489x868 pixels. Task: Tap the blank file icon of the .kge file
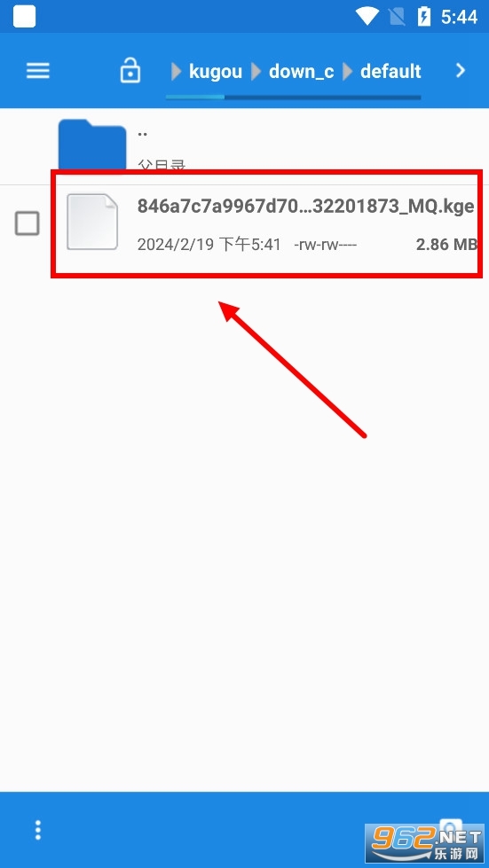tap(92, 222)
